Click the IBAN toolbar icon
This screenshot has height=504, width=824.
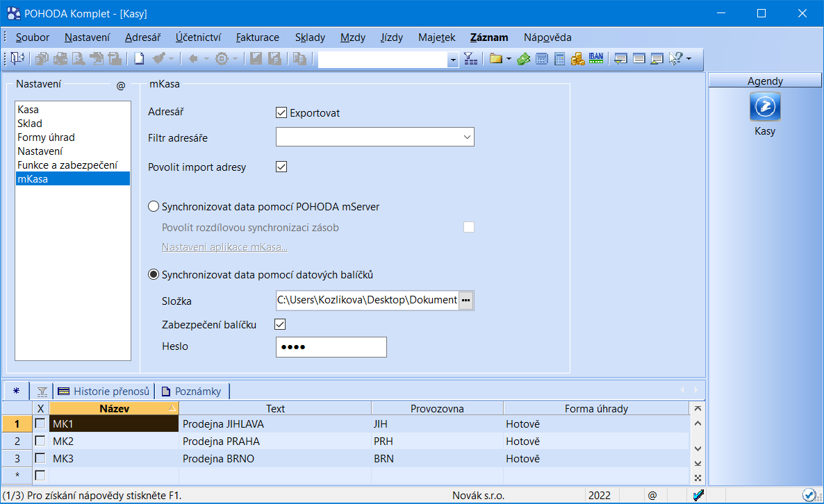click(x=596, y=58)
